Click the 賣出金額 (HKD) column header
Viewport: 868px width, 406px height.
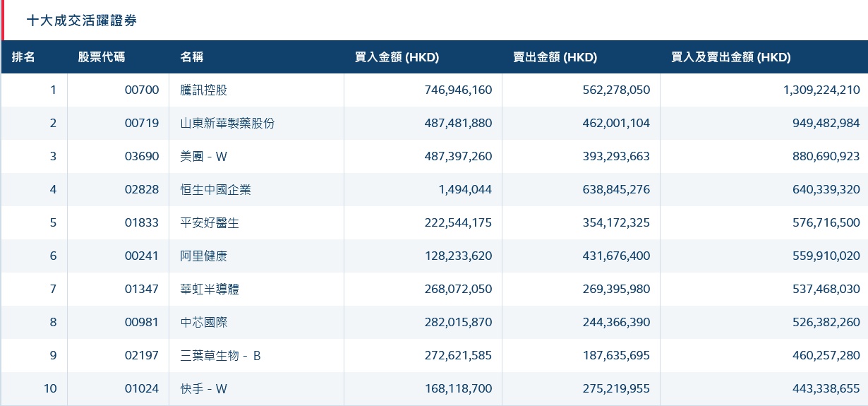(x=555, y=57)
